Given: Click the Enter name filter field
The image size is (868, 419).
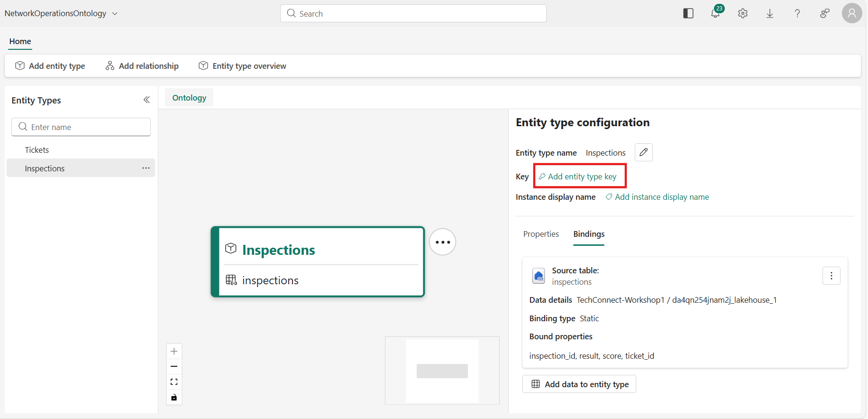Looking at the screenshot, I should click(x=81, y=127).
